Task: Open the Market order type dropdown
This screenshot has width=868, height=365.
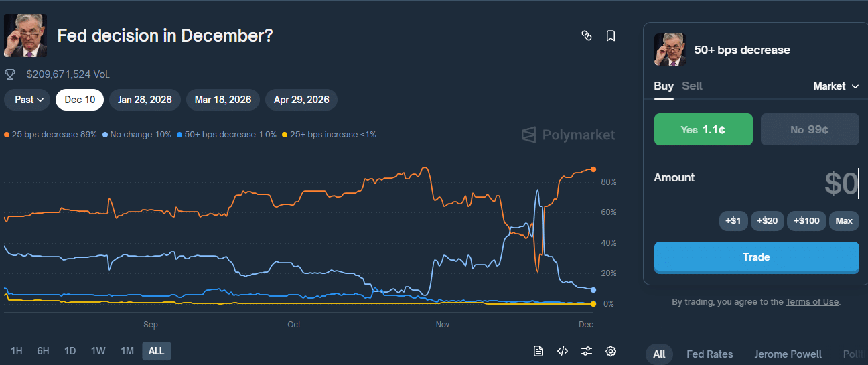Action: click(x=836, y=86)
